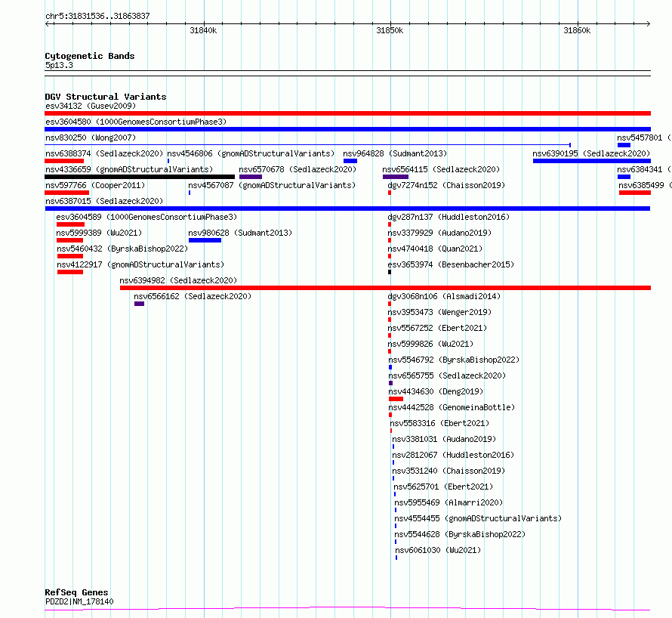
Task: Click the esv34132 (Gusev2009) variant label
Action: 91,106
